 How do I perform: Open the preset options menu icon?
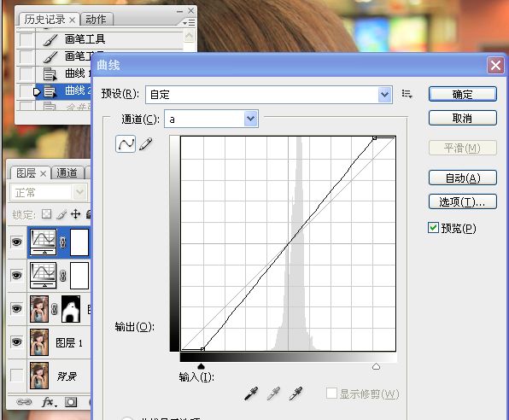[x=407, y=94]
